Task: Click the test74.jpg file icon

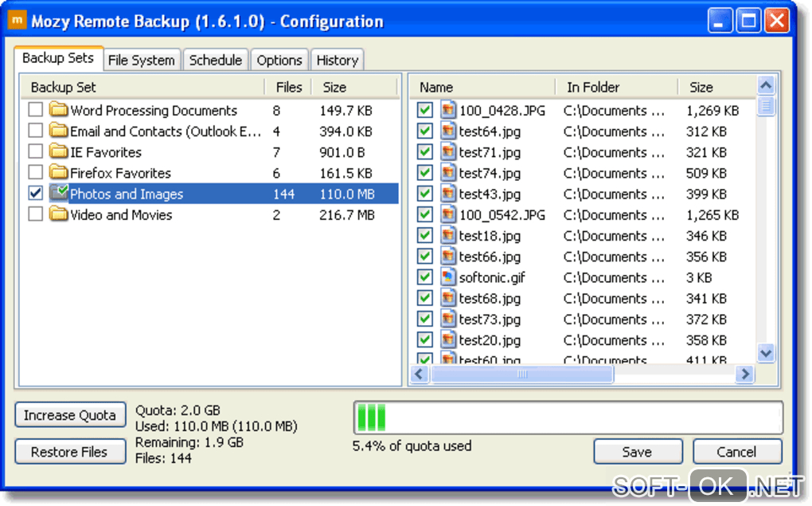Action: pyautogui.click(x=448, y=173)
